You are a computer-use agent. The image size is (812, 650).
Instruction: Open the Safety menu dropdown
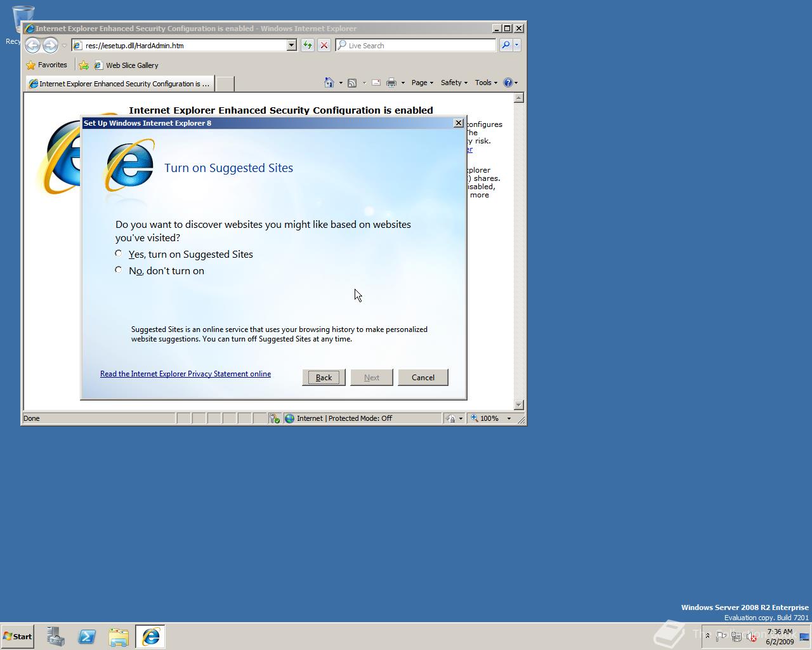tap(454, 83)
